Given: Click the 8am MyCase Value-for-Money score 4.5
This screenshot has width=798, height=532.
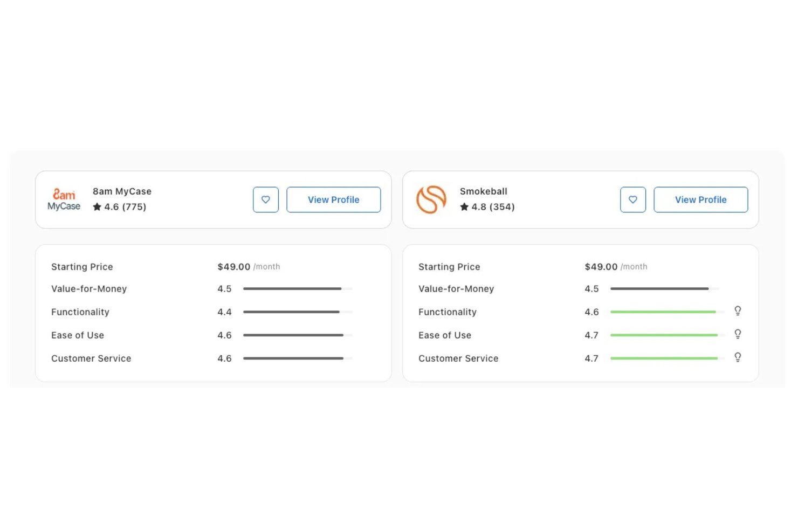Looking at the screenshot, I should 224,289.
